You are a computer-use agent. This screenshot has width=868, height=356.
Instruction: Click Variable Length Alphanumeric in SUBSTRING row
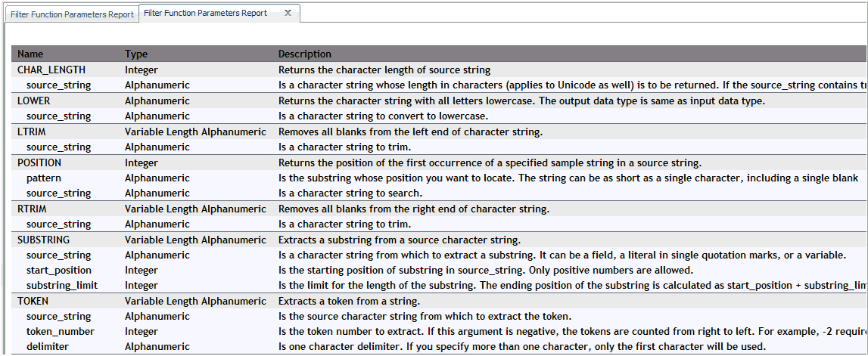(195, 240)
